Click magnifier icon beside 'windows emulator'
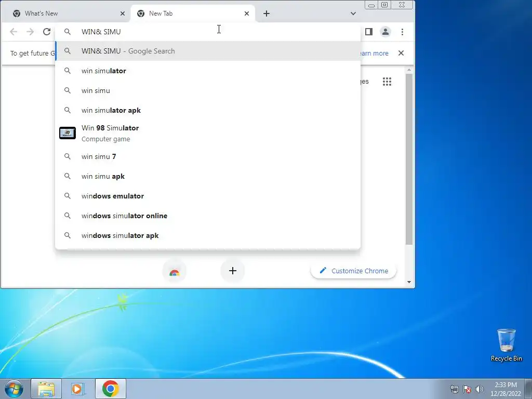 pyautogui.click(x=68, y=196)
